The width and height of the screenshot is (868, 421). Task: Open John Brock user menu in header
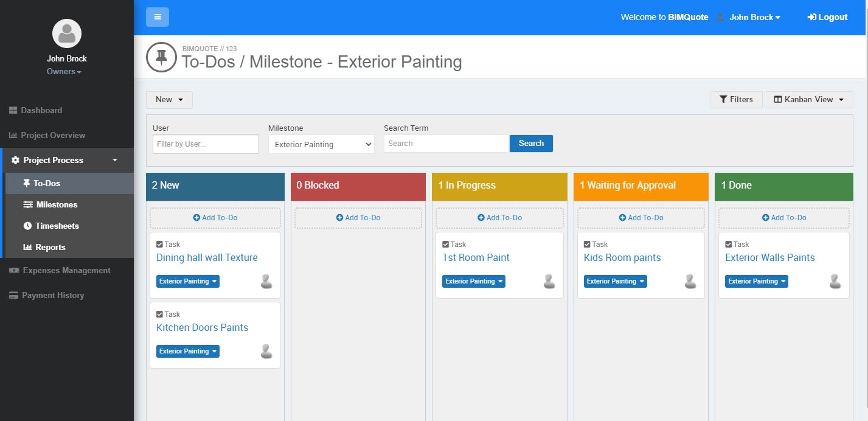click(755, 17)
